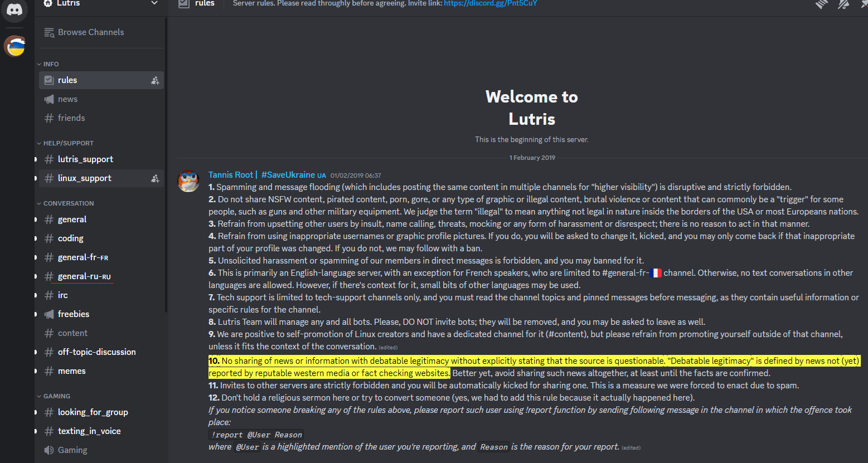Click the '1 February 2019' date divider text
The width and height of the screenshot is (868, 463).
tap(532, 158)
